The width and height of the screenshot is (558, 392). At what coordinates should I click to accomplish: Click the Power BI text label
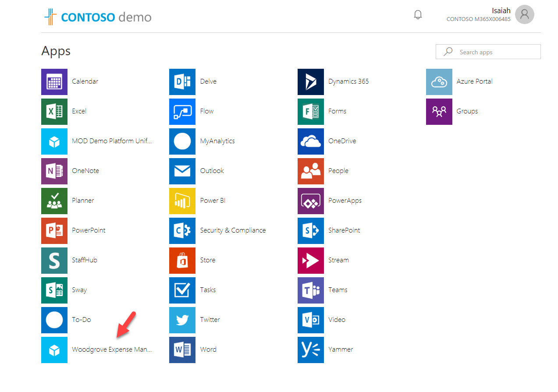click(213, 201)
